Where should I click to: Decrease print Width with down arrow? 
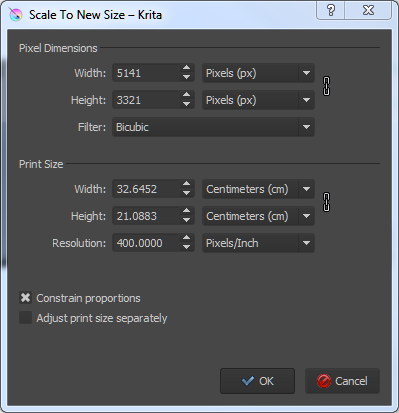click(187, 194)
